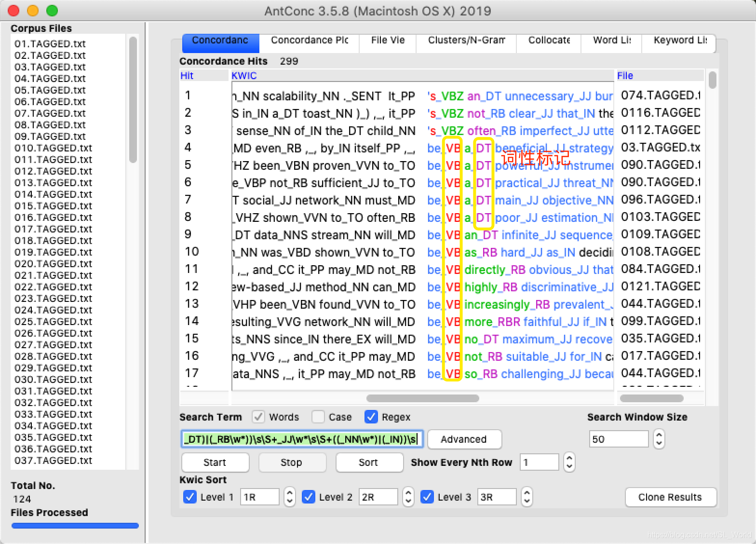Adjust Level 2 sort stepper
Viewport: 756px width, 544px height.
click(x=408, y=497)
